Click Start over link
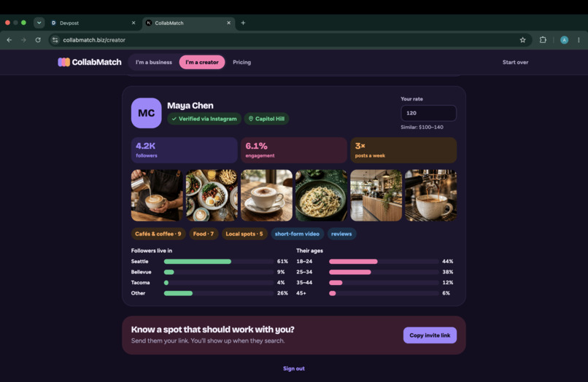This screenshot has height=382, width=588. coord(515,62)
